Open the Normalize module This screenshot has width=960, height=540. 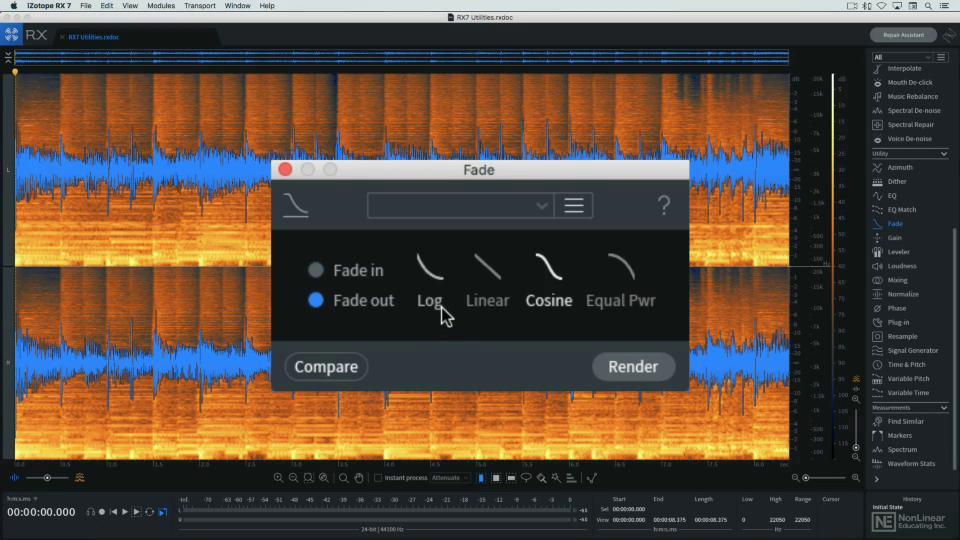[x=903, y=294]
